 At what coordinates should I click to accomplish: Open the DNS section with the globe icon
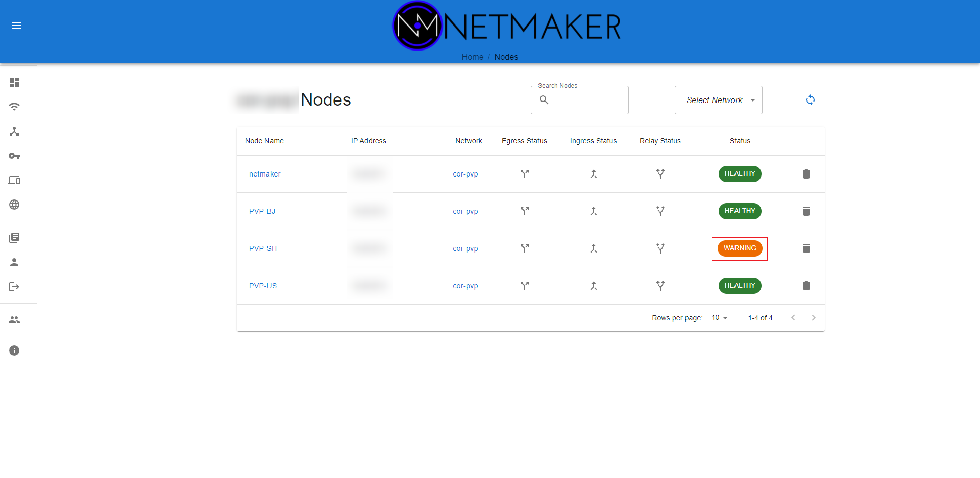(x=14, y=205)
